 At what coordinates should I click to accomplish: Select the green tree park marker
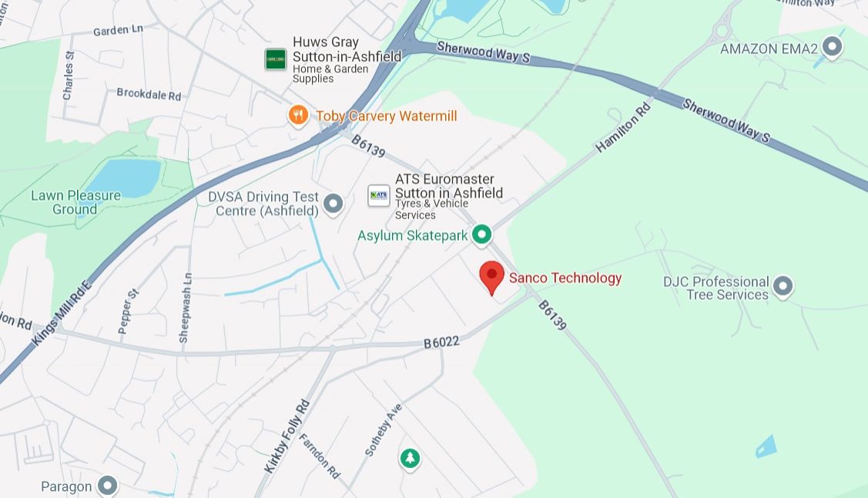[x=410, y=458]
